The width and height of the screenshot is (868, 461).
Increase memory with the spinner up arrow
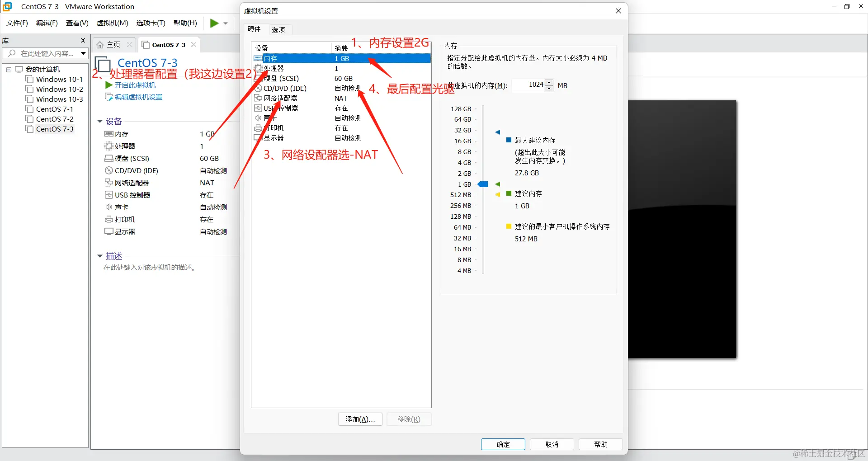[549, 82]
